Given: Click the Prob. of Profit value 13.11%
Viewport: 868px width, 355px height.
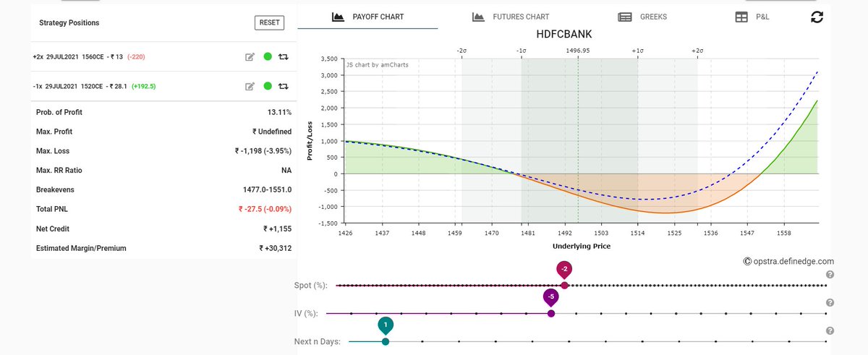Looking at the screenshot, I should click(279, 112).
